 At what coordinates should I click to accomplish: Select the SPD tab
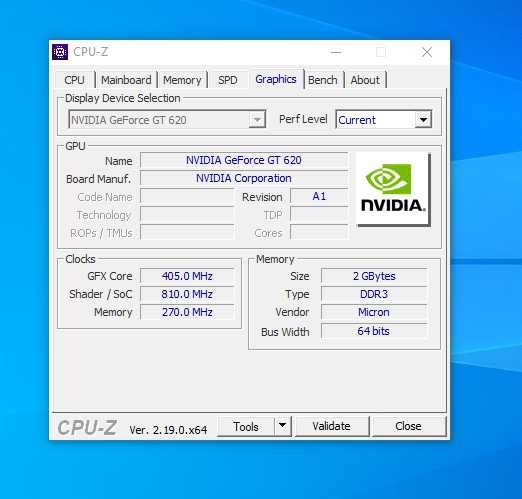coord(228,80)
